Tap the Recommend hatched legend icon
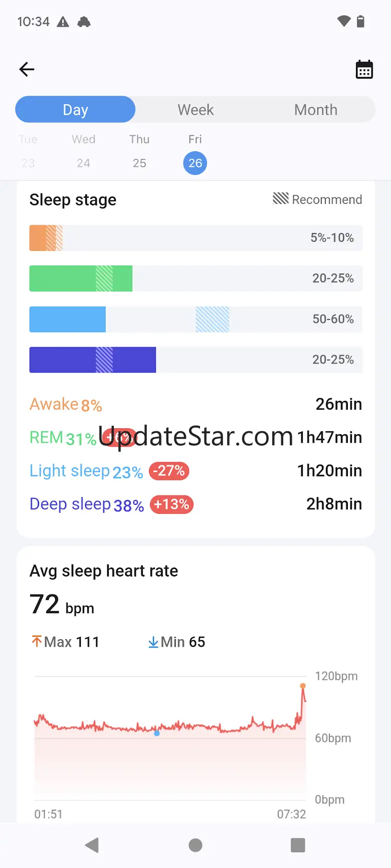This screenshot has width=391, height=868. 281,199
